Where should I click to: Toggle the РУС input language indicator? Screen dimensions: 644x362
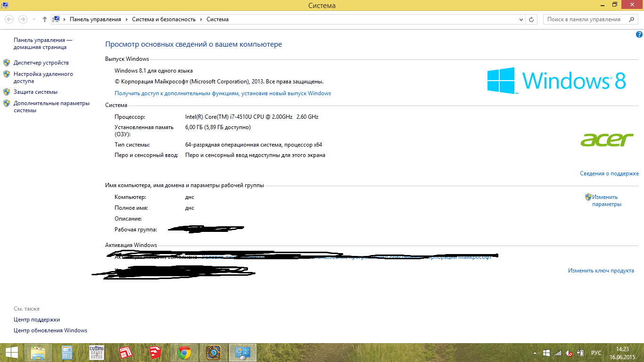596,353
